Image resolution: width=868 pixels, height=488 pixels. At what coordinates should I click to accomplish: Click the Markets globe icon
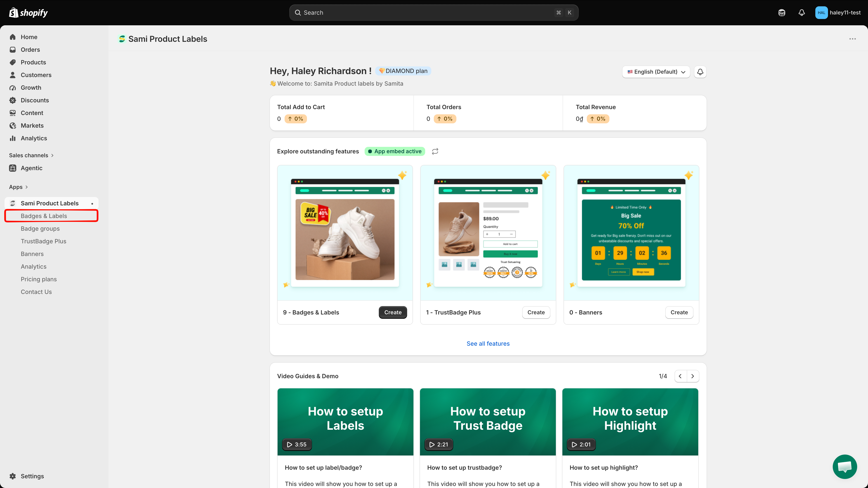click(x=13, y=126)
